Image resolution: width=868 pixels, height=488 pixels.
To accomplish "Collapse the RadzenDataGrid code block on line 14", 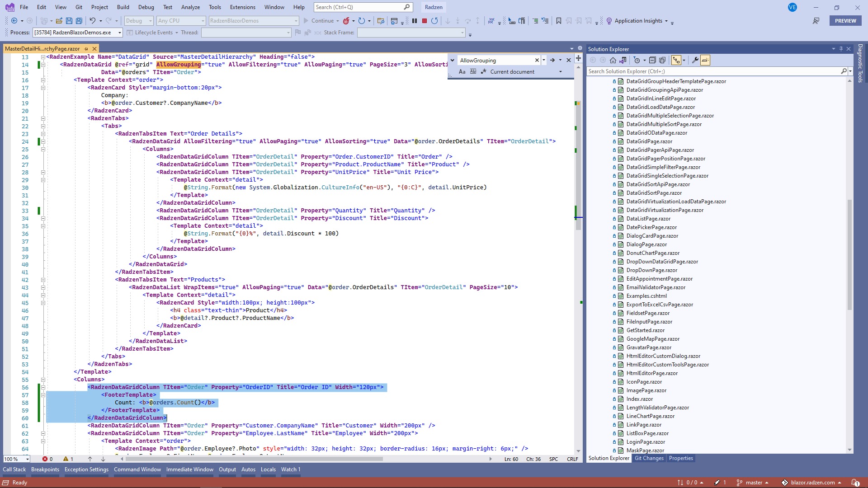I will 43,65.
